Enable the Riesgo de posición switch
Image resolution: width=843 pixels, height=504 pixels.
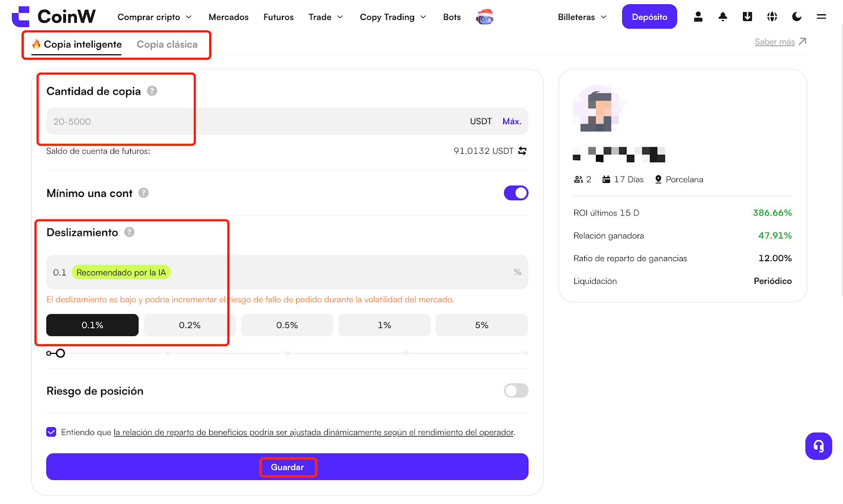coord(516,391)
